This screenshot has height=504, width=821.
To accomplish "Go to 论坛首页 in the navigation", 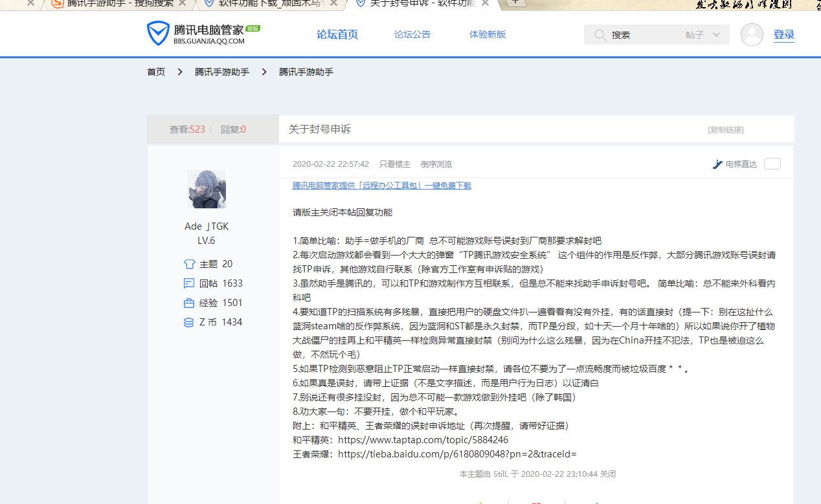I will [x=337, y=35].
